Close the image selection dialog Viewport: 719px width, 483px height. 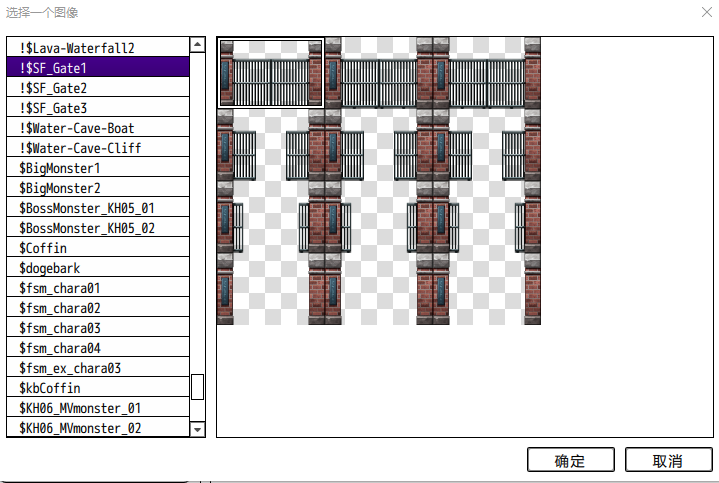(707, 12)
